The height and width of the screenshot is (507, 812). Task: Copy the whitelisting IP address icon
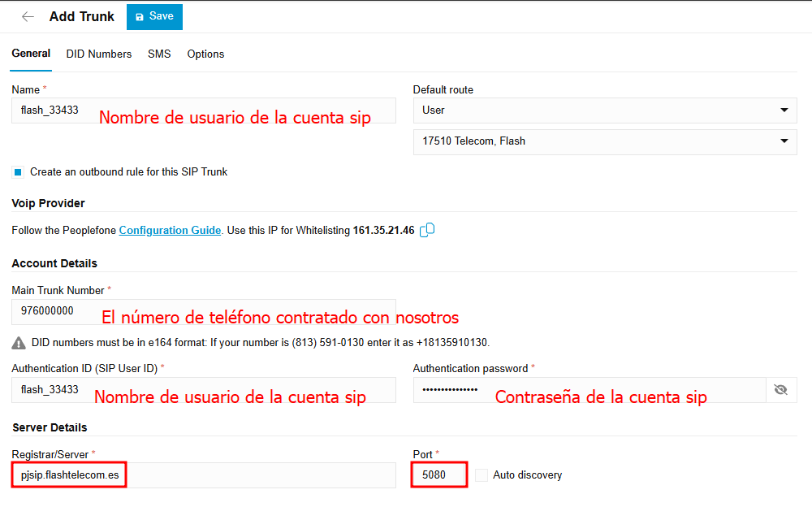coord(427,230)
